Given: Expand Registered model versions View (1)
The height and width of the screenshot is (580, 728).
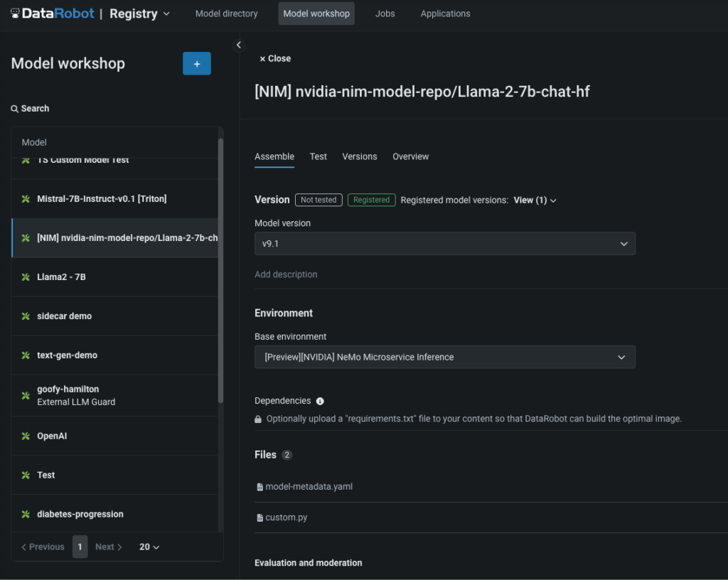Looking at the screenshot, I should (x=535, y=200).
